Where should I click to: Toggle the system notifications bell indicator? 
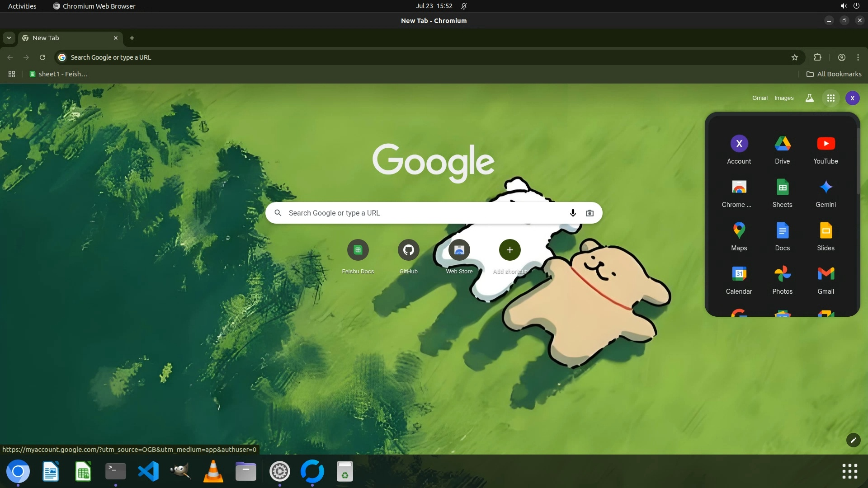(x=464, y=6)
